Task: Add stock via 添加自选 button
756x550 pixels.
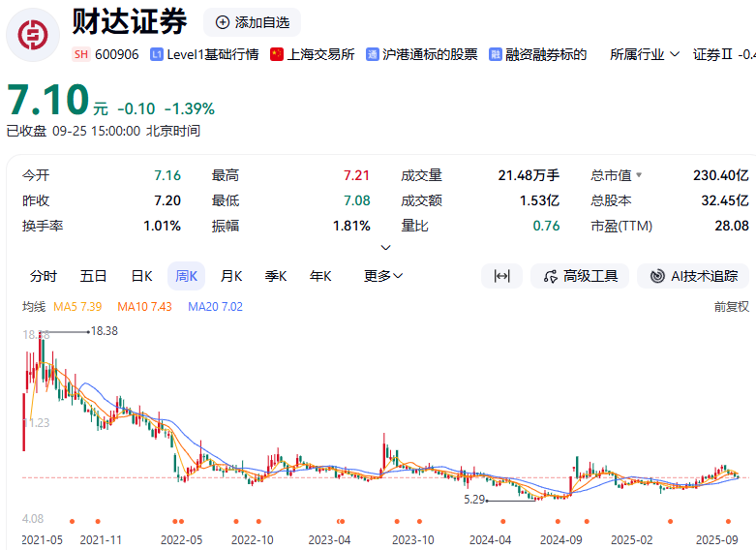Action: click(252, 22)
